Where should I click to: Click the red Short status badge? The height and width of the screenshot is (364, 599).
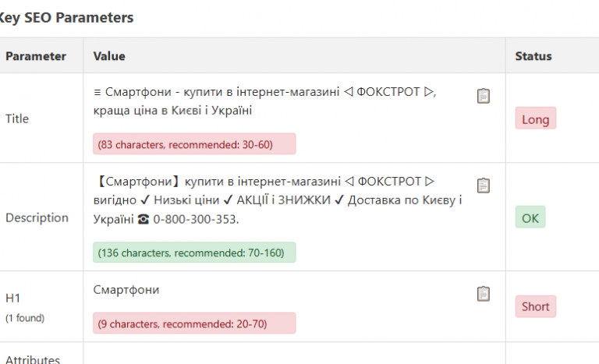535,306
